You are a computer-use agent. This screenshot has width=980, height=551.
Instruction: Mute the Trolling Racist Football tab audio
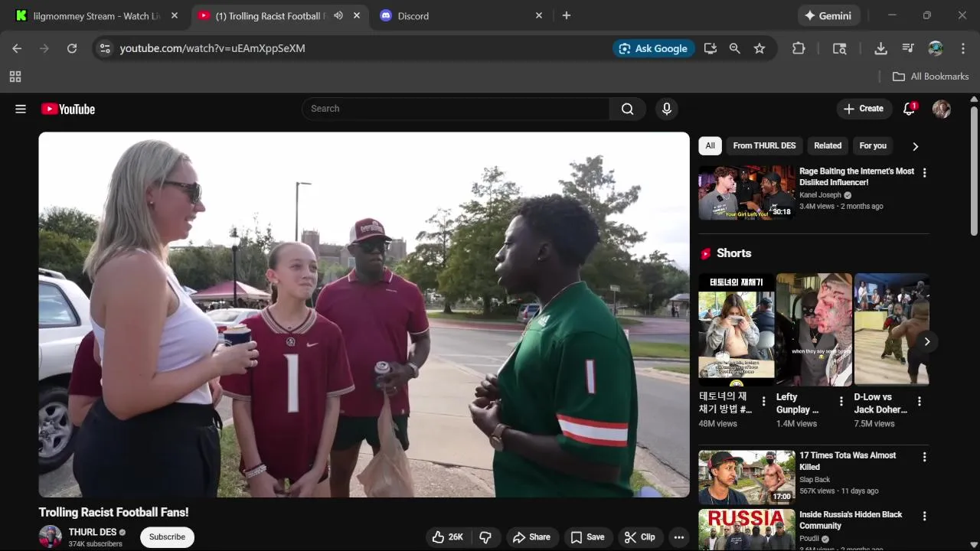(x=338, y=15)
